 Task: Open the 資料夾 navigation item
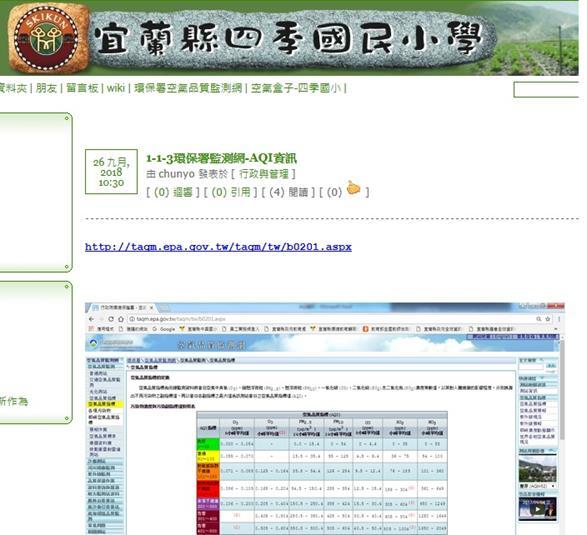[x=13, y=88]
